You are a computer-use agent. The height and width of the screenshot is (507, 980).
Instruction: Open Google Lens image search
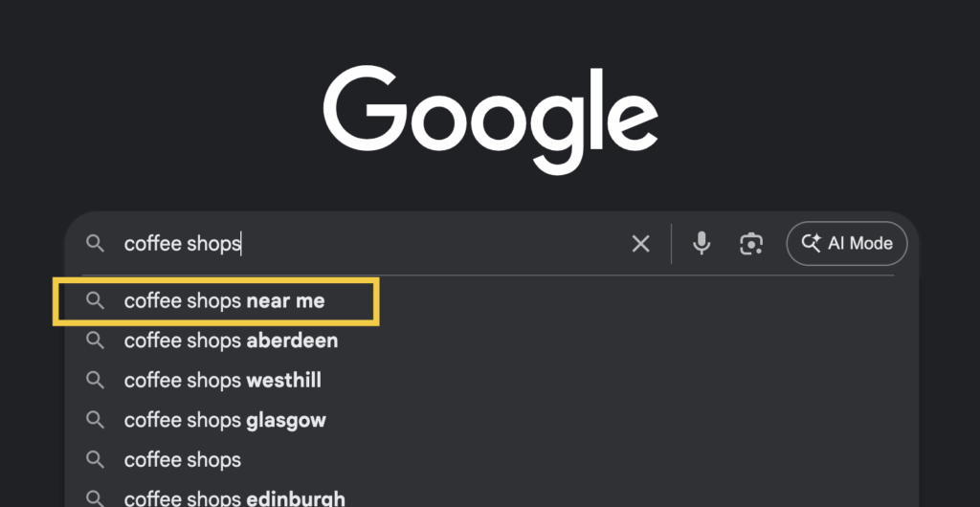tap(751, 244)
